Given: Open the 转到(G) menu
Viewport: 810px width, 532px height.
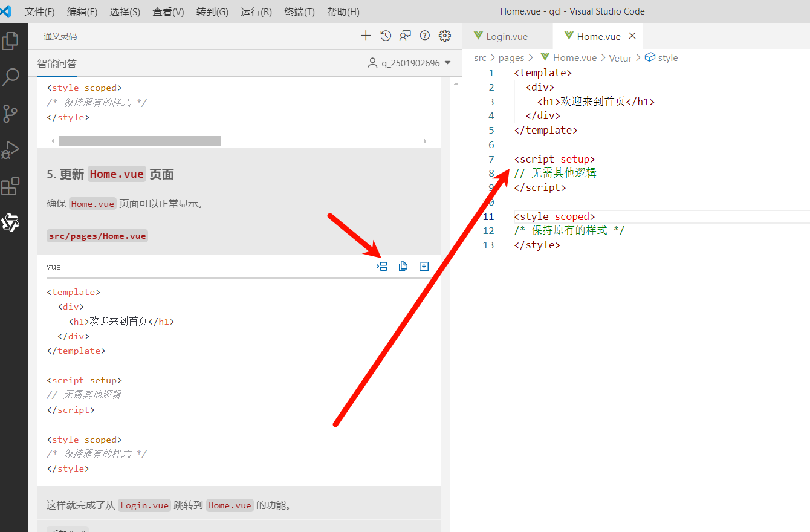Looking at the screenshot, I should click(x=213, y=11).
